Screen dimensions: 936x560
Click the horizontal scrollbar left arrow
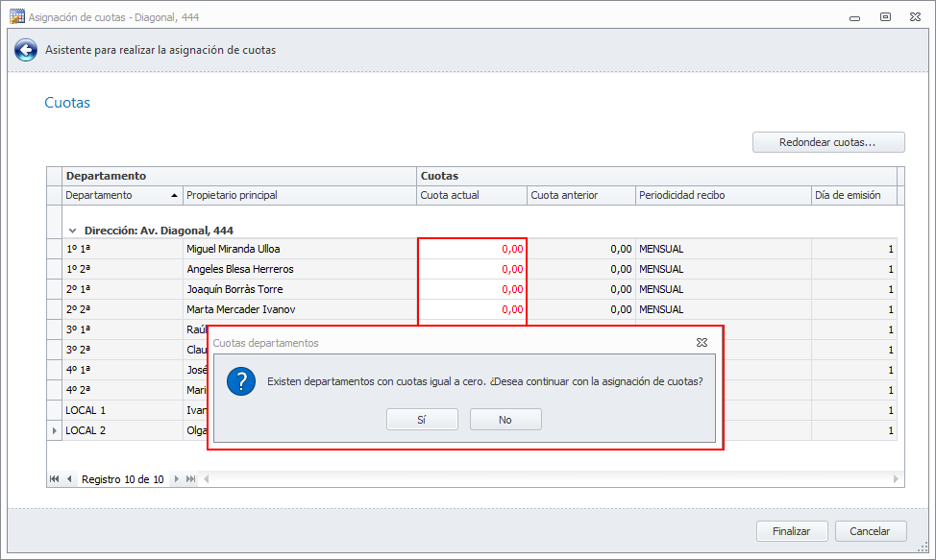click(x=206, y=479)
